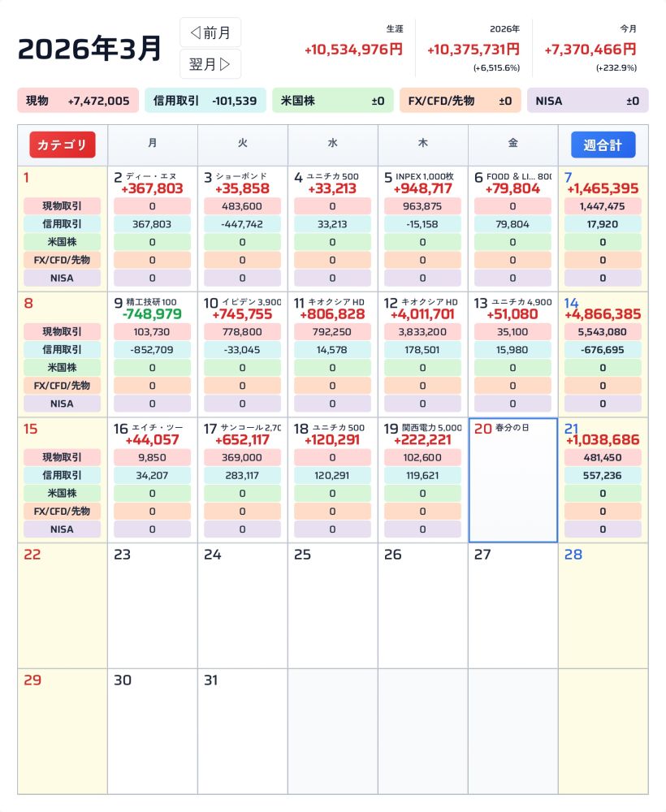Screen dimensions: 666x812
Task: Click 米国株 label in second week
Action: (63, 368)
